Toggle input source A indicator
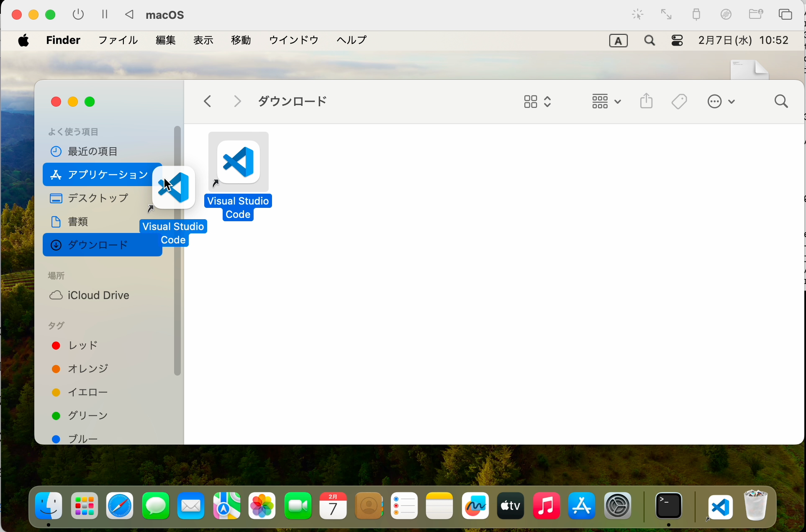Viewport: 806px width, 532px height. (x=618, y=41)
